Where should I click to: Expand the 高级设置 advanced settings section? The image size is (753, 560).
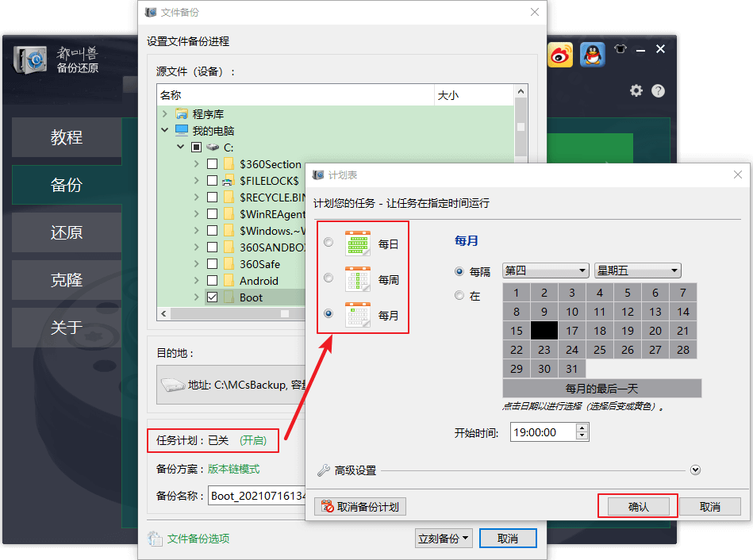coord(695,470)
